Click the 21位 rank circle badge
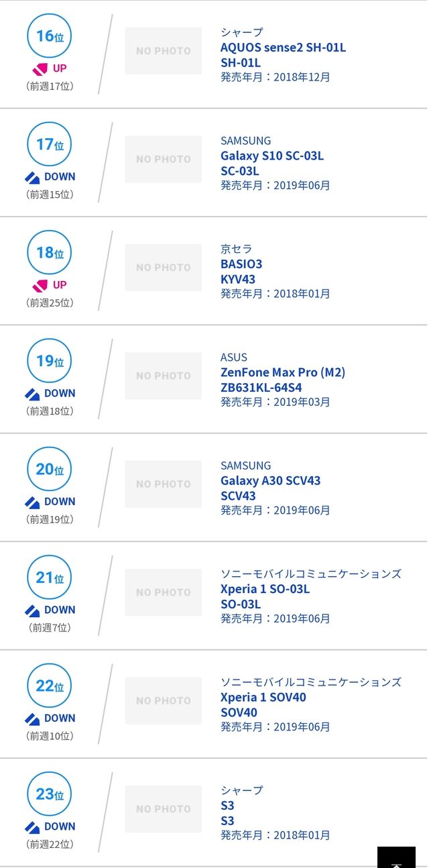The width and height of the screenshot is (429, 868). point(49,578)
